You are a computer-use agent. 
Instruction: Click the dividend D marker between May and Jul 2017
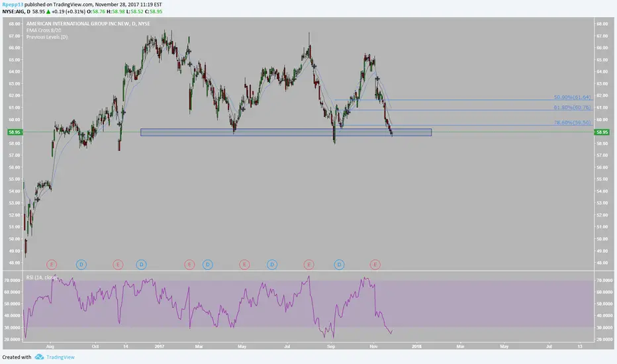click(272, 265)
